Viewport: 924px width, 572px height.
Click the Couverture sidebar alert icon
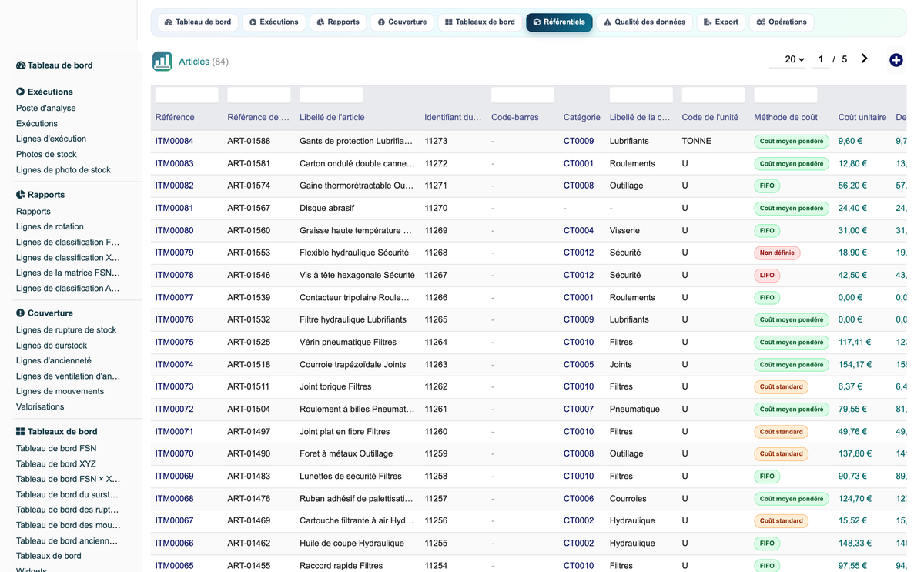click(21, 313)
